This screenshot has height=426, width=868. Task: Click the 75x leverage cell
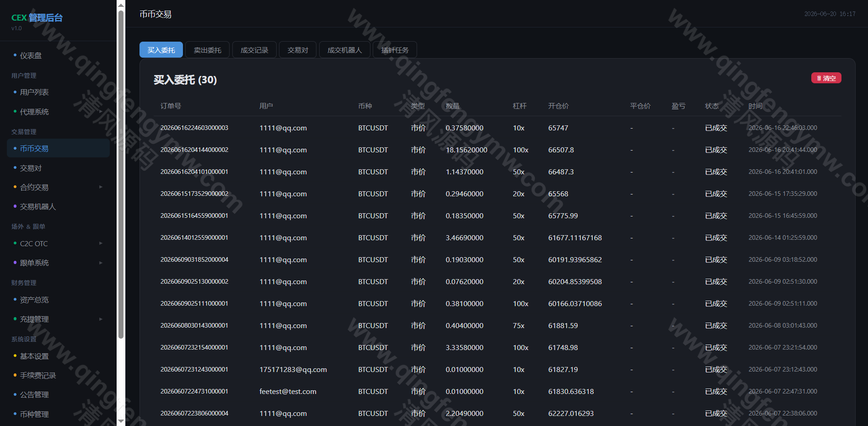(519, 325)
